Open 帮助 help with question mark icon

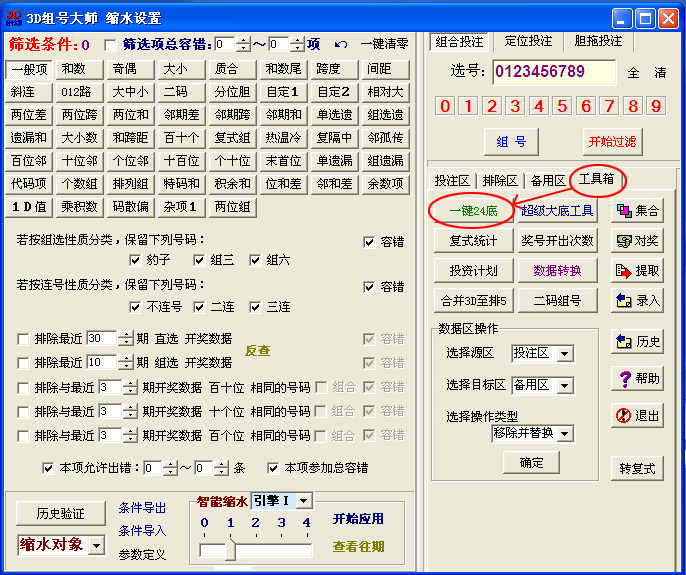point(637,379)
